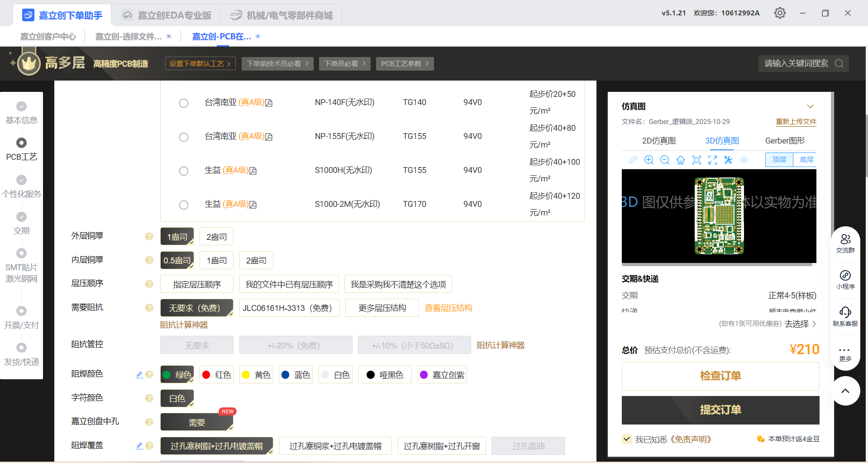Open coupon selection 去选择
This screenshot has height=463, width=868.
(800, 324)
